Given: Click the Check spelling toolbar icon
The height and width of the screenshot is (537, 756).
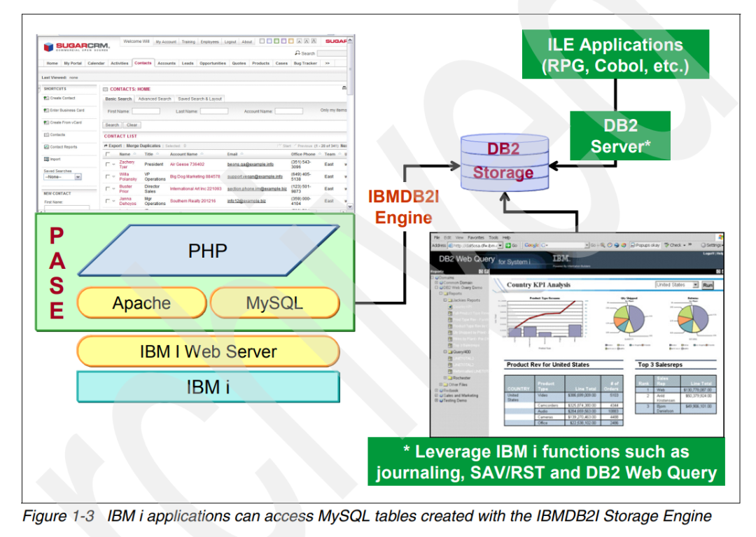Looking at the screenshot, I should tap(666, 245).
